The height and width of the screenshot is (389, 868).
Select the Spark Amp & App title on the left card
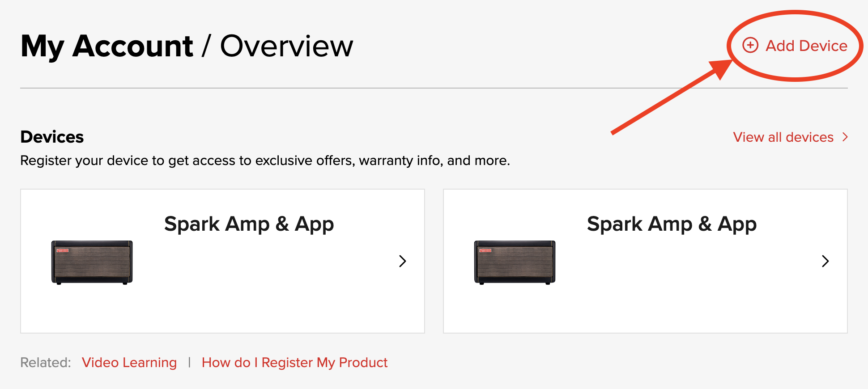[x=249, y=224]
